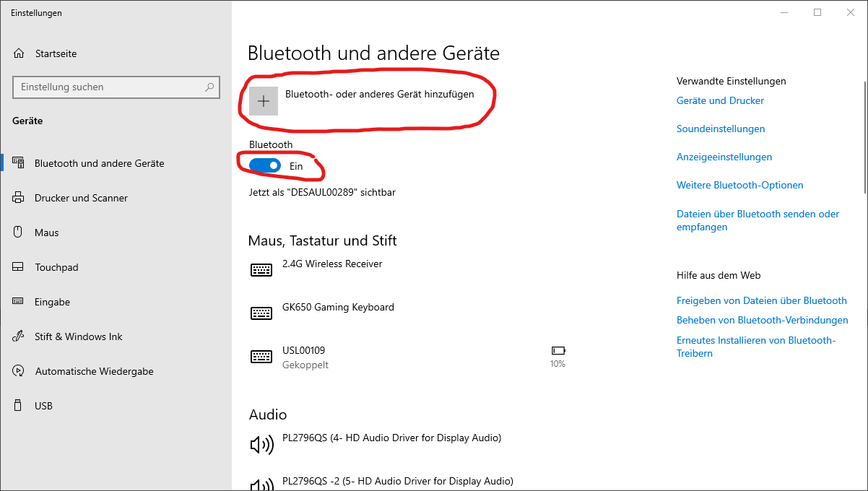Click the plus icon to add a device
Viewport: 868px width, 491px height.
pyautogui.click(x=264, y=101)
